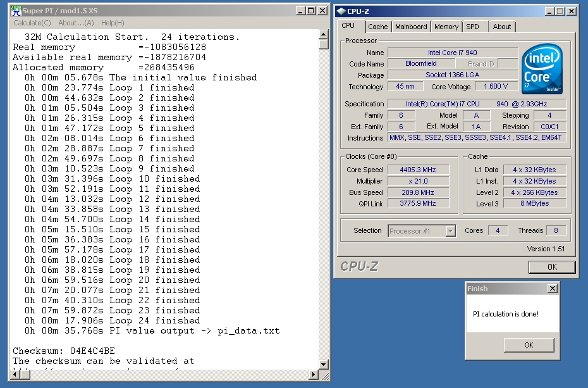
Task: Click the '3775.9 MHz' QPI Link value
Action: (418, 203)
